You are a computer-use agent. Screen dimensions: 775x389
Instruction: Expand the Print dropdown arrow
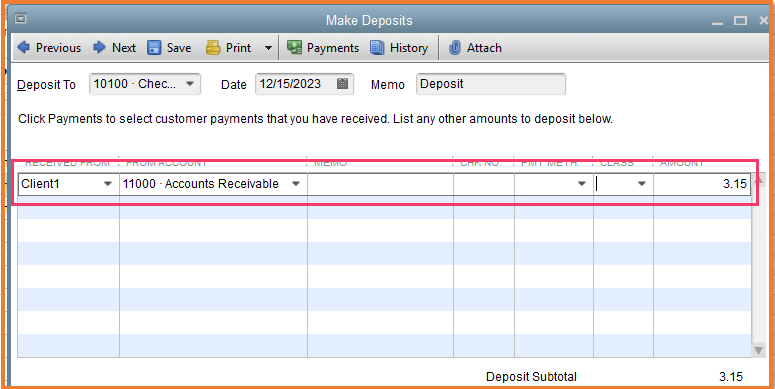tap(268, 48)
